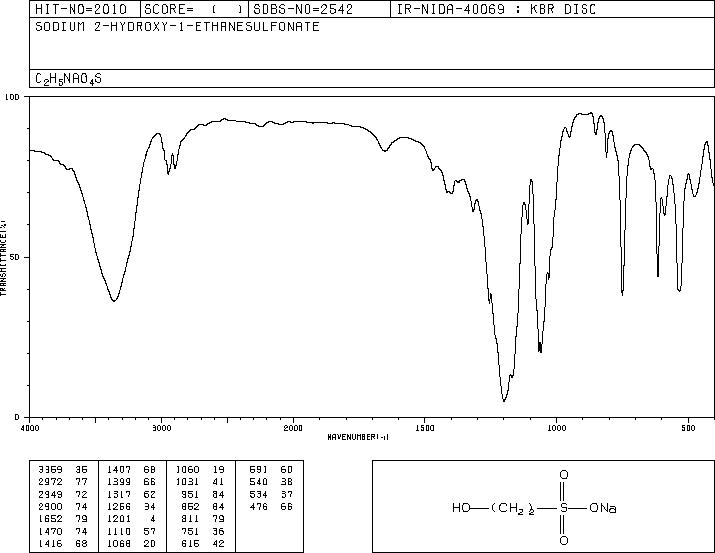Viewport: 715px width, 553px height.
Task: Select the compound name SODIUM 2-HYDROXY-1-ETHANESULFONATE
Action: point(177,27)
